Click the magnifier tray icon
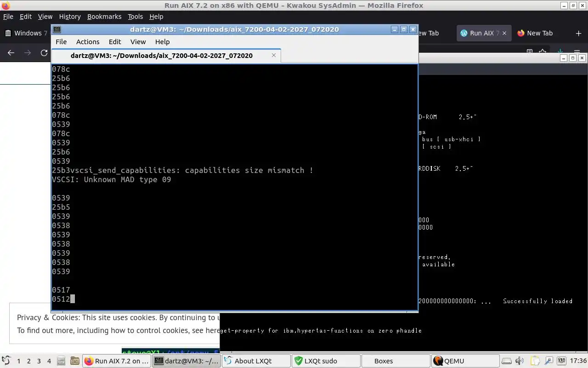Viewport: 588px width, 368px height. click(x=548, y=361)
